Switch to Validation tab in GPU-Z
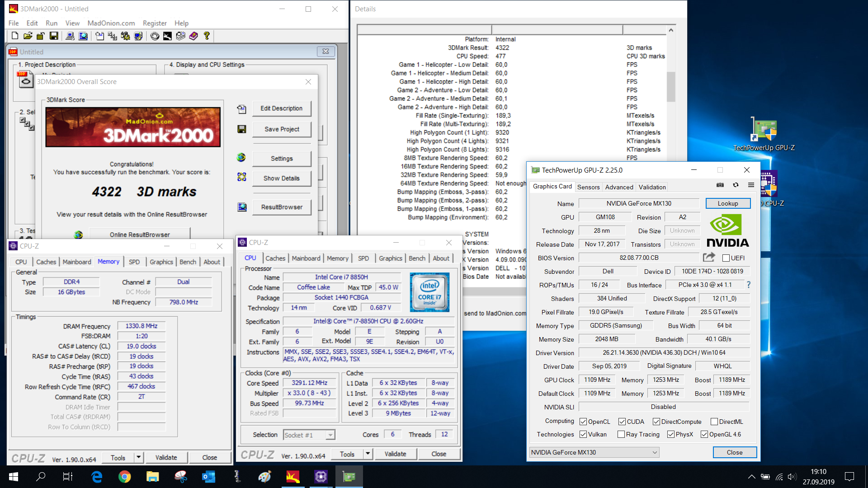Viewport: 868px width, 488px height. pyautogui.click(x=652, y=187)
